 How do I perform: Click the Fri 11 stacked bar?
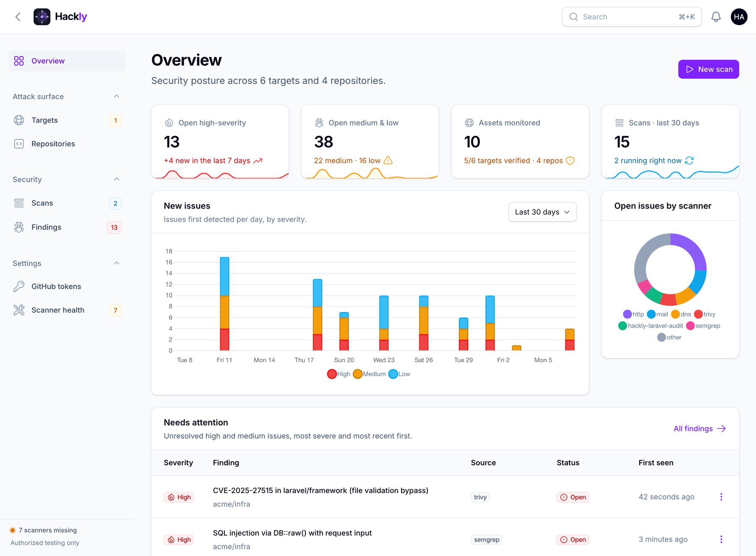pyautogui.click(x=225, y=304)
